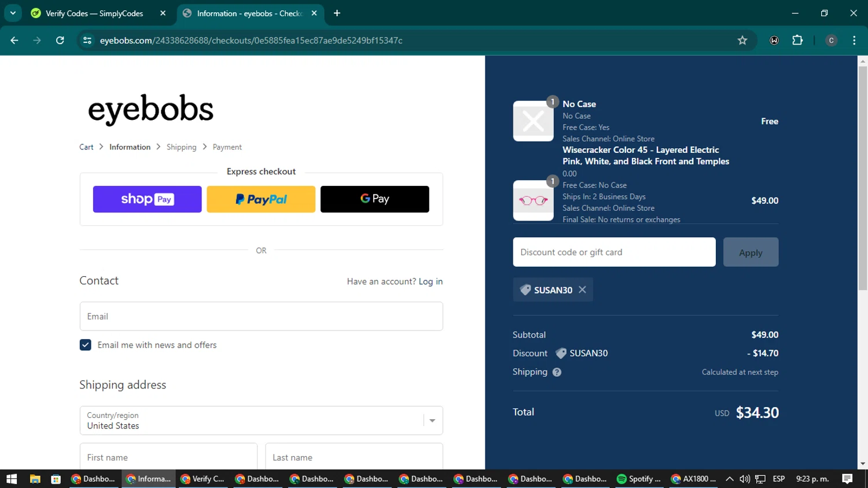
Task: Return to Cart via breadcrumb
Action: (x=86, y=147)
